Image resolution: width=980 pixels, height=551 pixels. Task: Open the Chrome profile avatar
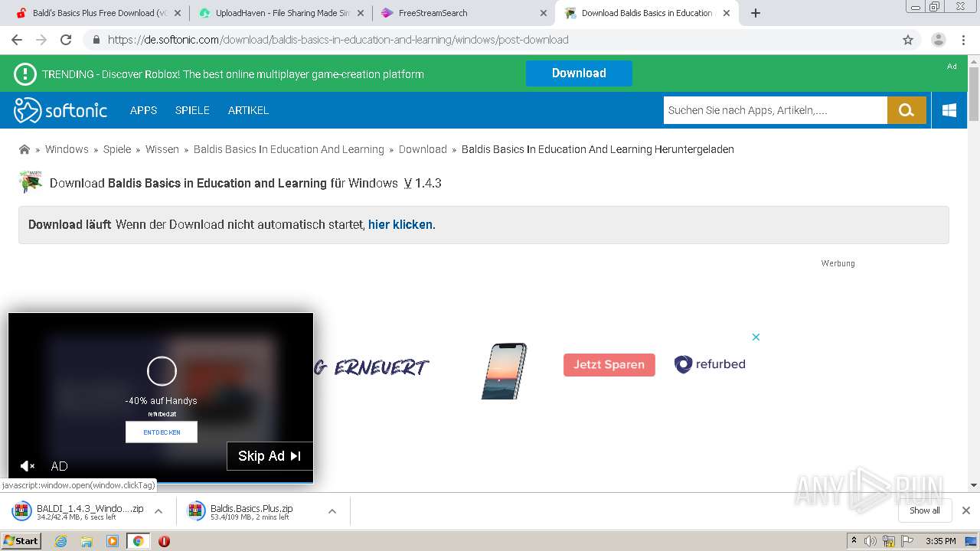pyautogui.click(x=938, y=40)
